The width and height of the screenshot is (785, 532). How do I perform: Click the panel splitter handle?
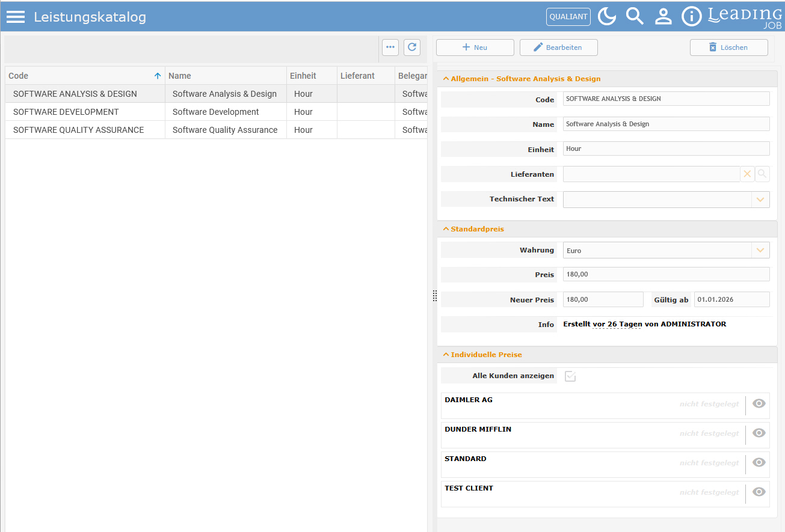[x=435, y=296]
